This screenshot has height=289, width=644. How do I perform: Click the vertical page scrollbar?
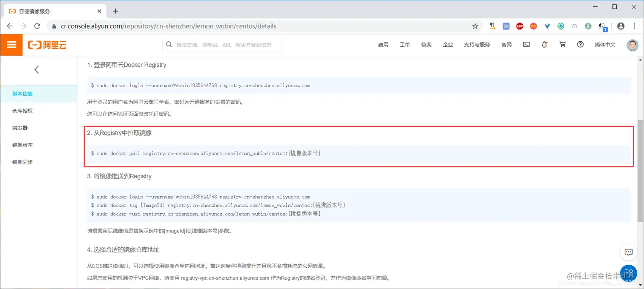pos(641,170)
